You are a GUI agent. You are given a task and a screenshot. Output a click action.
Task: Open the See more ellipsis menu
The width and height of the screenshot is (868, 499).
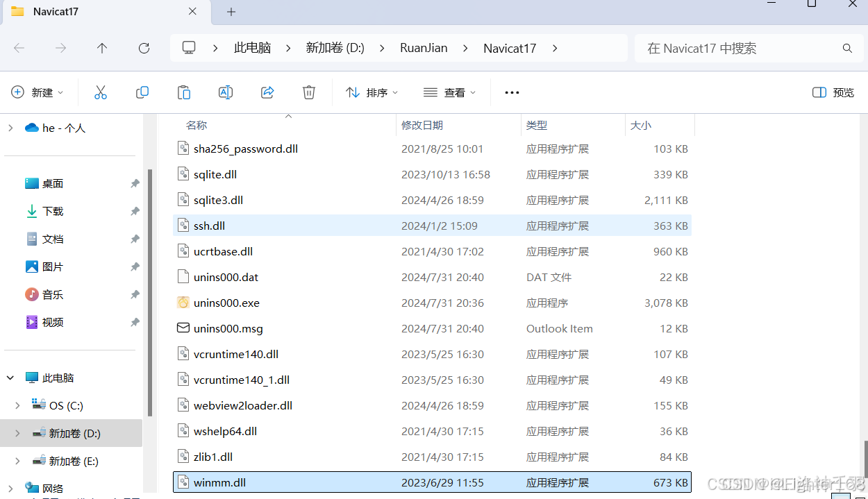(512, 92)
